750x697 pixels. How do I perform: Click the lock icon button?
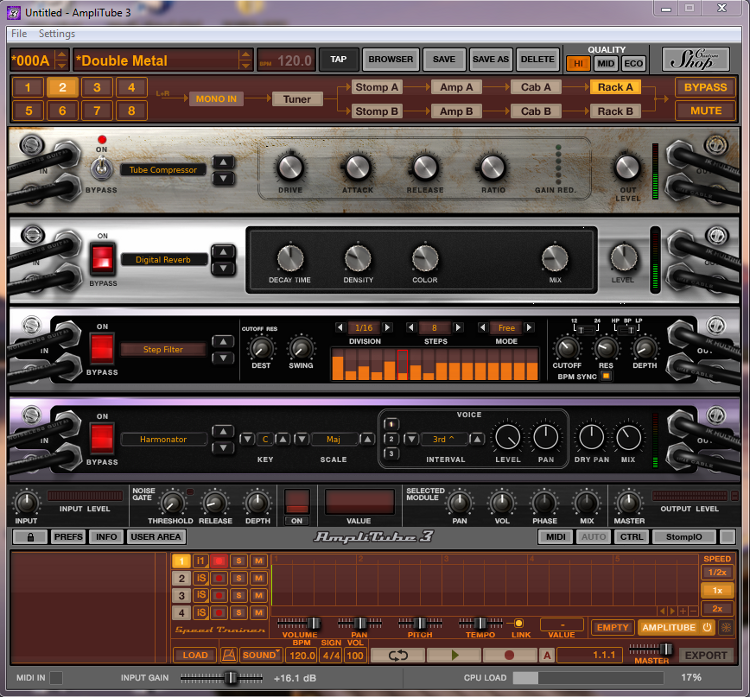30,537
